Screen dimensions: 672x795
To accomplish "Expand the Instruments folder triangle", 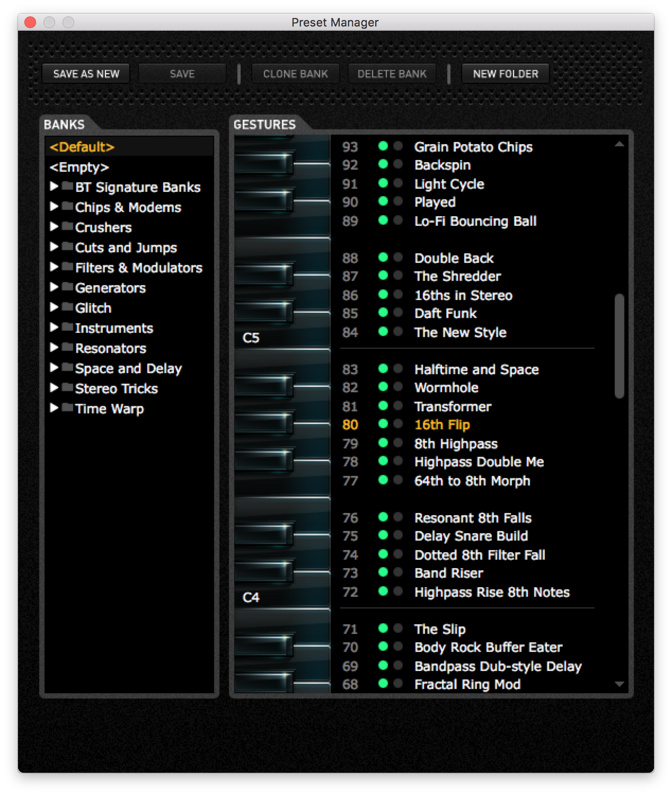I will [x=54, y=328].
